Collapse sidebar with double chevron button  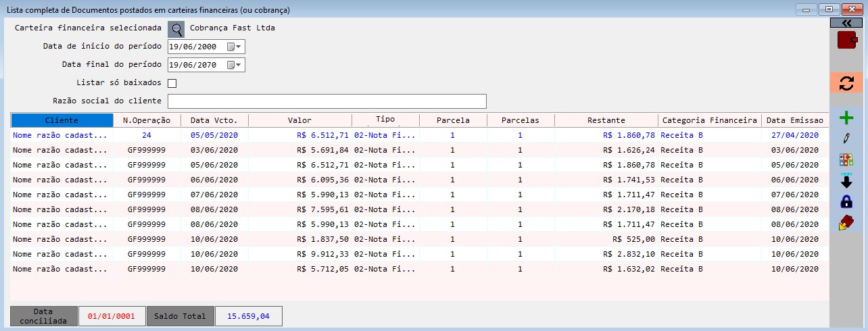(x=846, y=22)
